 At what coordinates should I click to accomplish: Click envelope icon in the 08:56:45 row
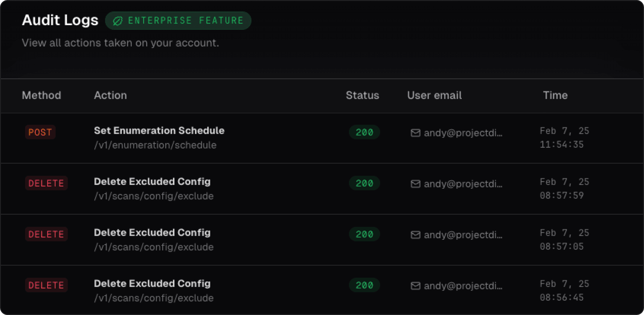pos(415,286)
